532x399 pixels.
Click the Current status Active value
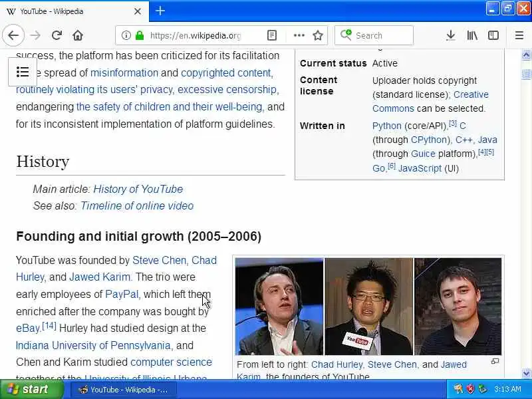coord(385,63)
